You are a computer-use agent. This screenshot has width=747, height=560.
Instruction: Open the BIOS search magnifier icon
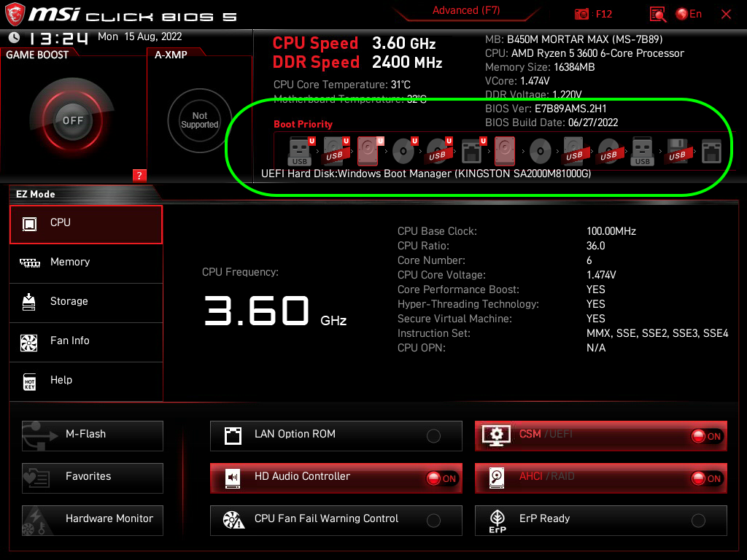pyautogui.click(x=658, y=15)
